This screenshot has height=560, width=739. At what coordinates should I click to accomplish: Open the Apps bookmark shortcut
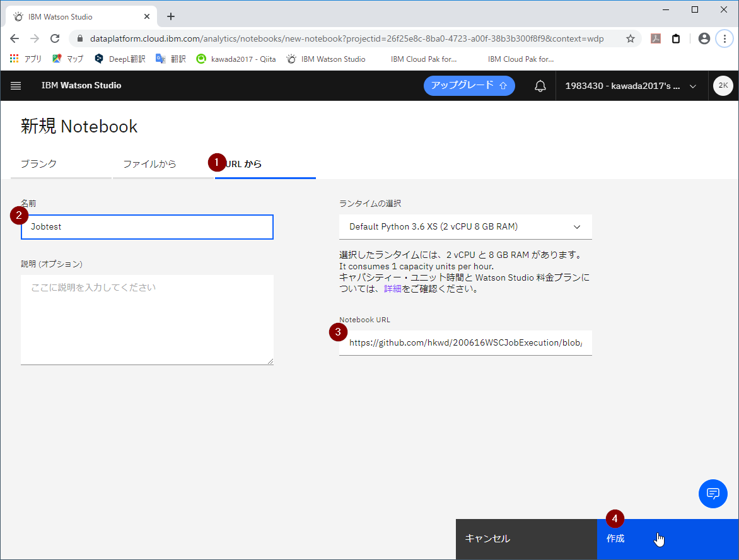(26, 59)
